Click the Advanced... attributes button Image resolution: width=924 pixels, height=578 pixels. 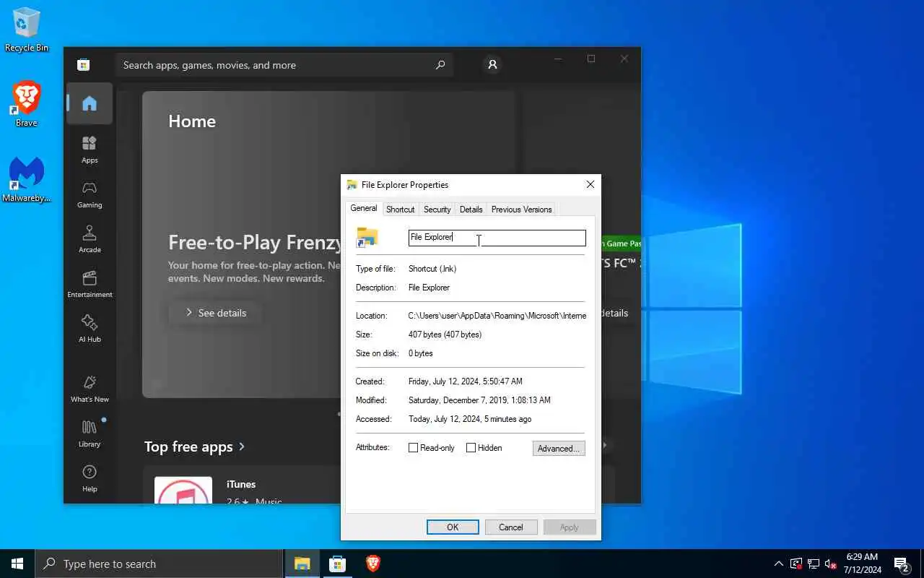(559, 448)
